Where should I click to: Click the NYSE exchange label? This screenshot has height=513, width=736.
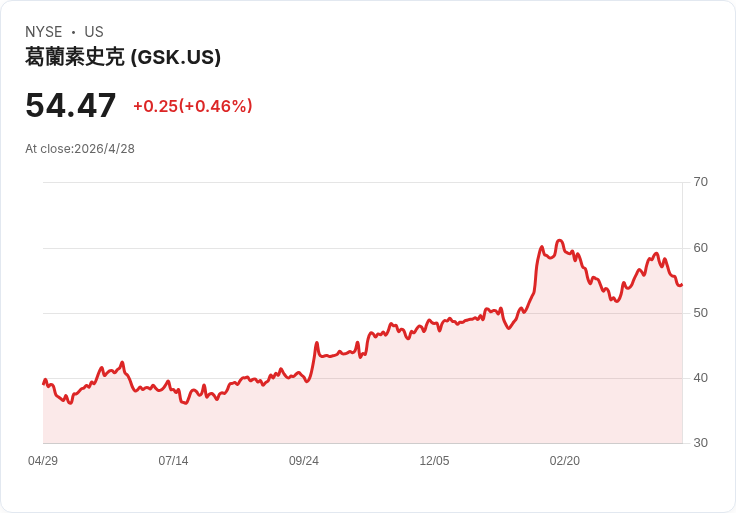coord(44,32)
